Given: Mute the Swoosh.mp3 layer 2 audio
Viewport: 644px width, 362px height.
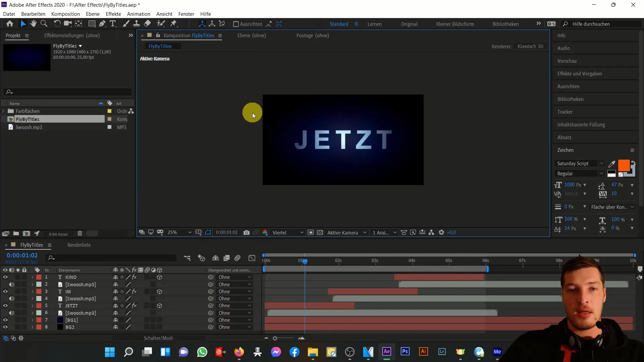Looking at the screenshot, I should 11,285.
